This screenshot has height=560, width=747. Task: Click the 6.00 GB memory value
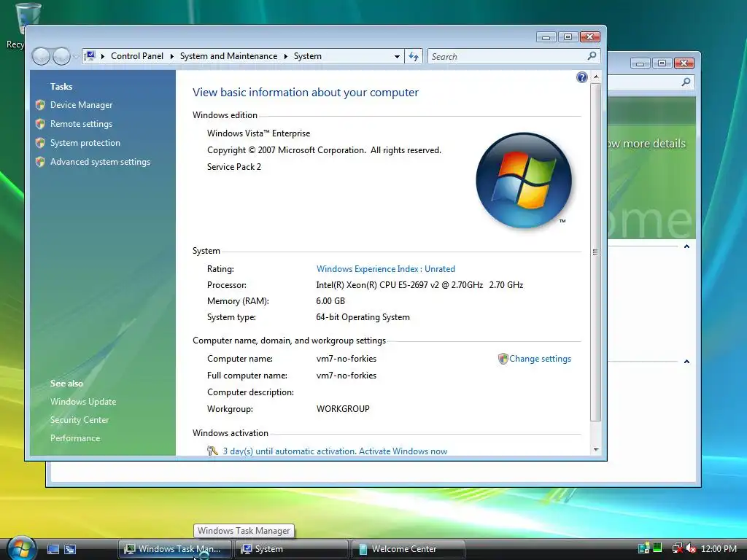point(330,301)
